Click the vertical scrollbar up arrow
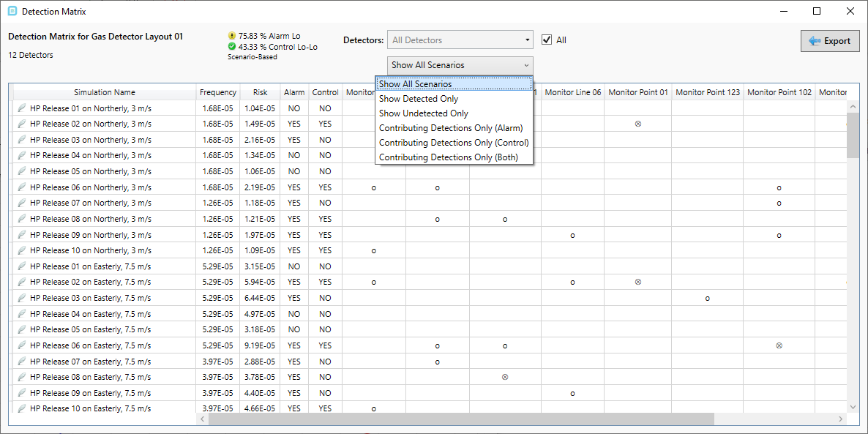868x434 pixels. pos(853,105)
